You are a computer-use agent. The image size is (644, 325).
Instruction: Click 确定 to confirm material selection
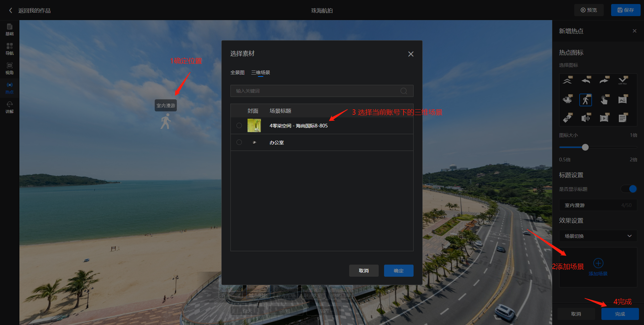pyautogui.click(x=398, y=271)
